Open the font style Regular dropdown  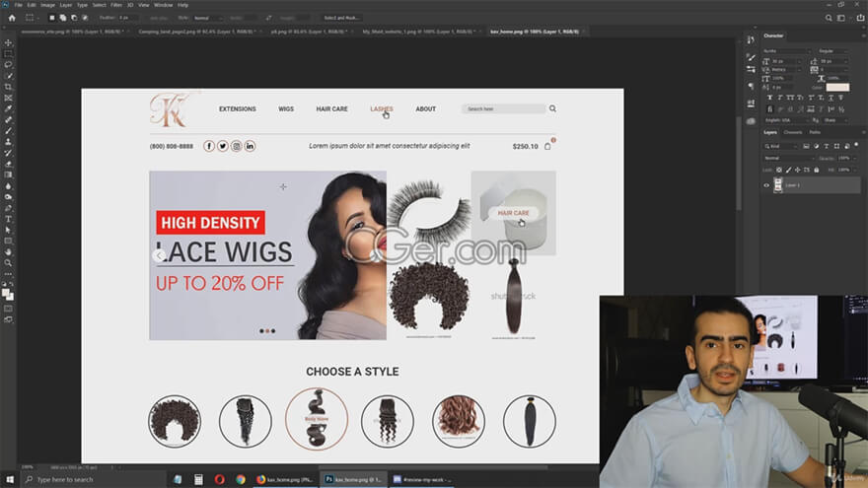[833, 51]
